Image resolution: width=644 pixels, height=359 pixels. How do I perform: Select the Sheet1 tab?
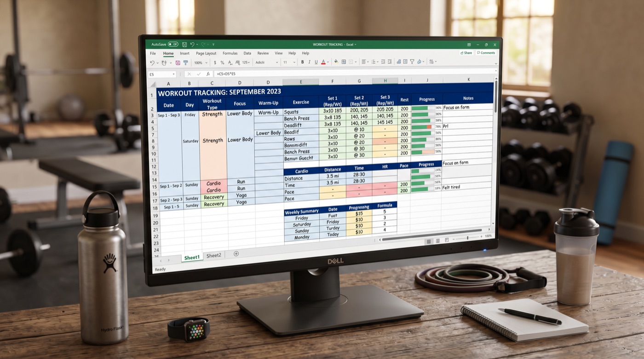[x=192, y=258]
